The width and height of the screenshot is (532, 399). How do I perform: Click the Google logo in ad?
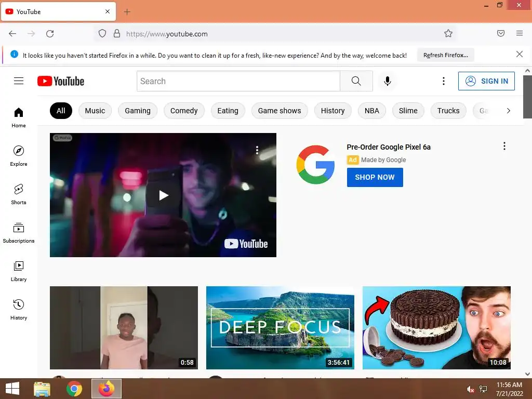point(315,165)
